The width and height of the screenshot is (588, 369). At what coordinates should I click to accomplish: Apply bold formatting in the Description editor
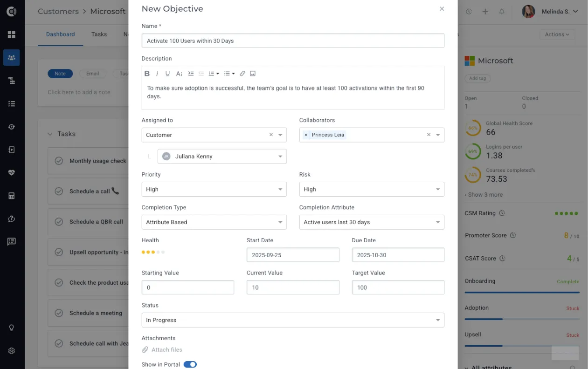point(147,74)
